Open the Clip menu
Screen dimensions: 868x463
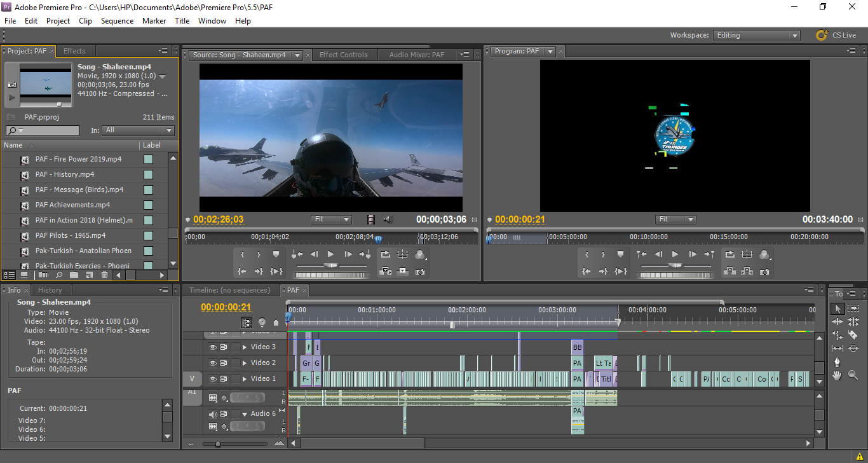(85, 21)
